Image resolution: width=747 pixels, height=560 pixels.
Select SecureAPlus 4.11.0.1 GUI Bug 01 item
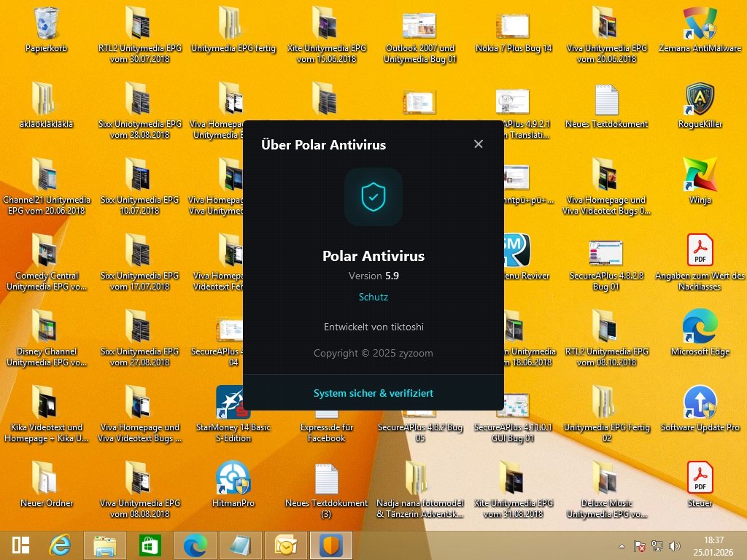coord(513,418)
